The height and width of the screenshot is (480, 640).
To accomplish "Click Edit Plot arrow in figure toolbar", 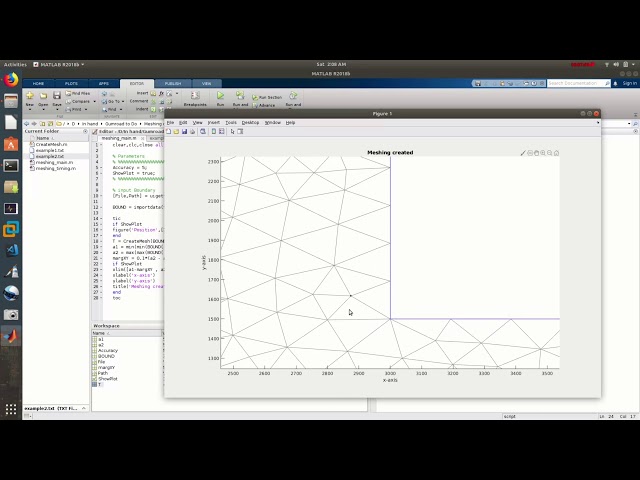I will [232, 131].
